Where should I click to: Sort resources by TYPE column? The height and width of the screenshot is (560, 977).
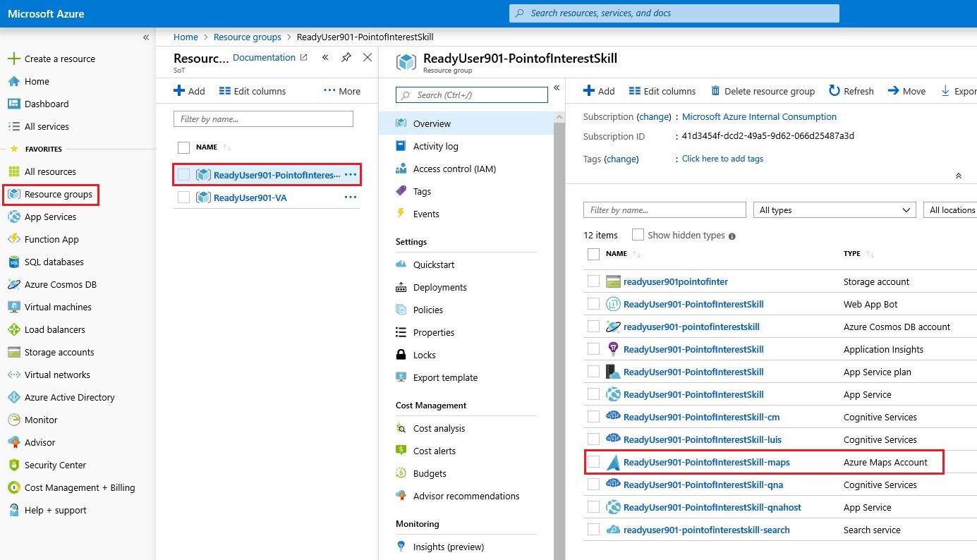pos(852,254)
